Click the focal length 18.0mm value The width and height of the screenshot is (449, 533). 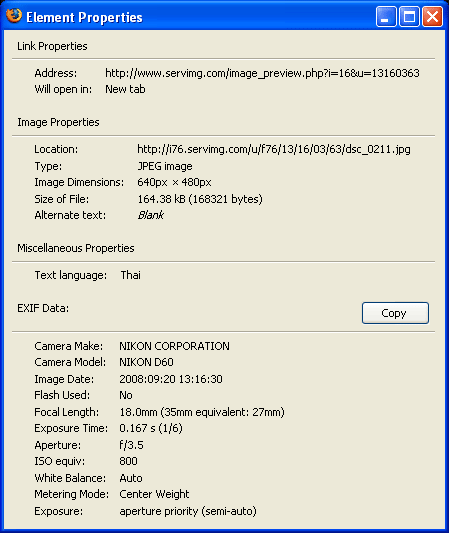click(x=202, y=412)
